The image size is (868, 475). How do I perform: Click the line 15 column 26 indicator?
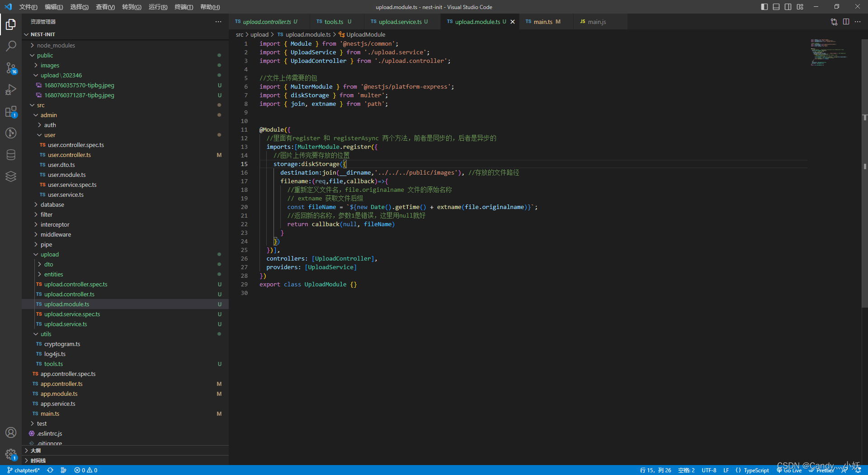point(656,470)
